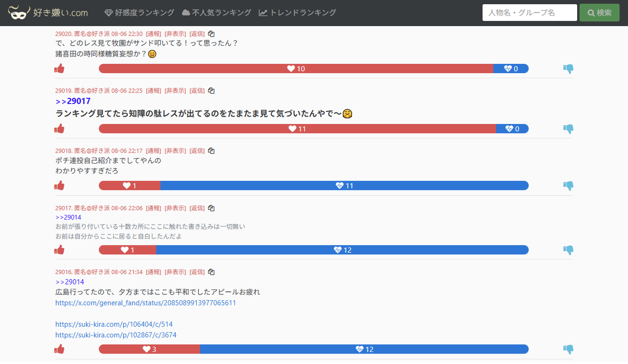
Task: Click blue dislike bar on comment 29016
Action: click(x=364, y=349)
